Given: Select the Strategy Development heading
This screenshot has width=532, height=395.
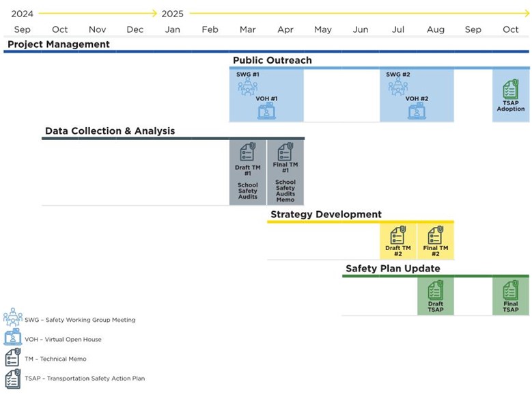Looking at the screenshot, I should point(326,215).
